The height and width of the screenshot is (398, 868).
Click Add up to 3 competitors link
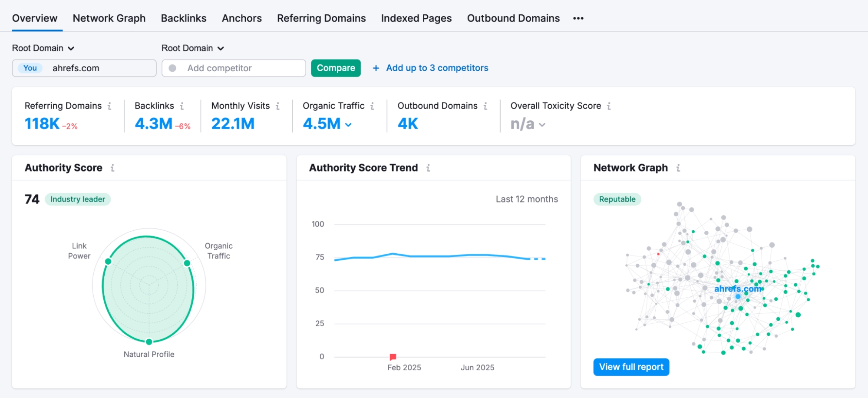coord(437,68)
